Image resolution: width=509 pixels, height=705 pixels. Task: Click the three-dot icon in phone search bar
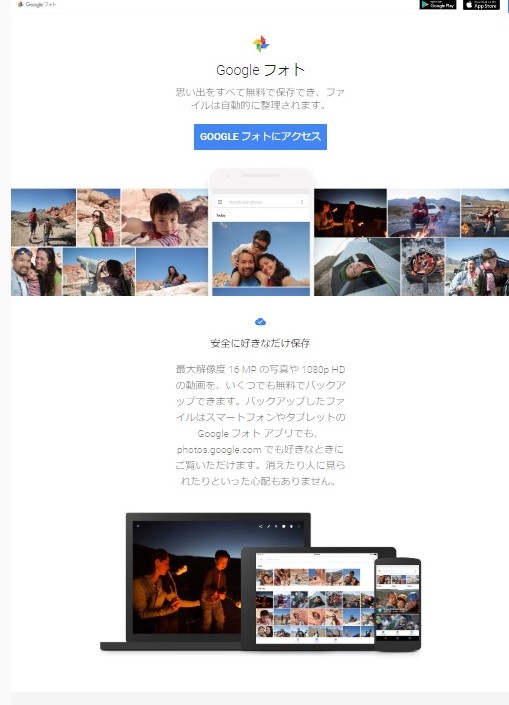(x=302, y=202)
